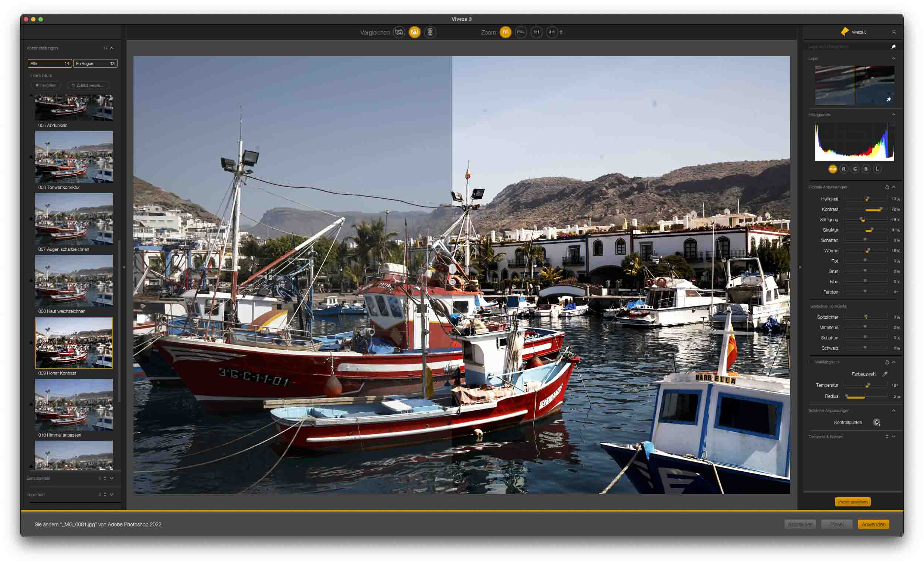The width and height of the screenshot is (924, 564).
Task: Set zoom to 1:1
Action: tap(537, 32)
